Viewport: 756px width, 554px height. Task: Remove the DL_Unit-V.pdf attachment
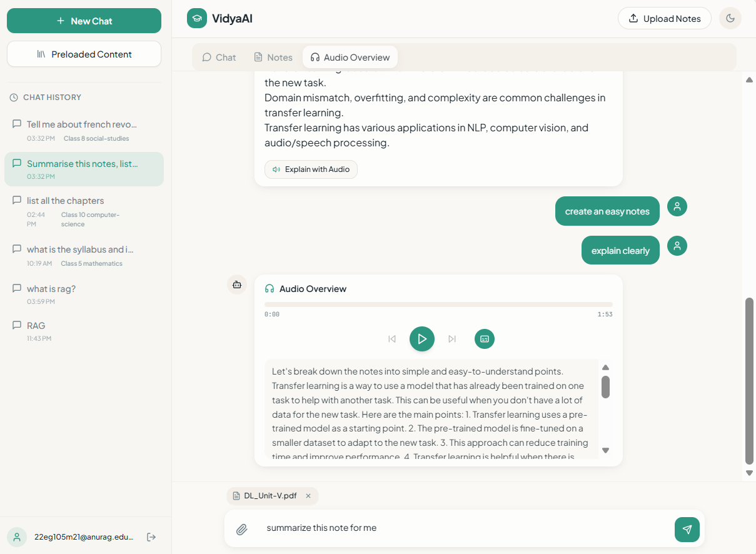tap(308, 496)
